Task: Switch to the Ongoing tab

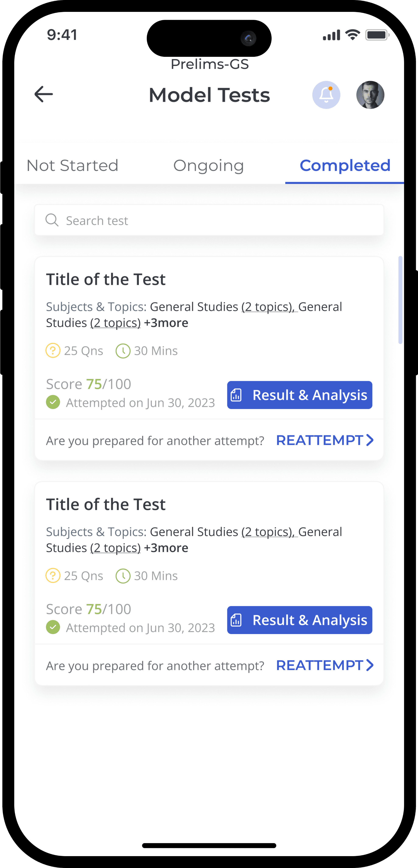Action: pyautogui.click(x=209, y=166)
